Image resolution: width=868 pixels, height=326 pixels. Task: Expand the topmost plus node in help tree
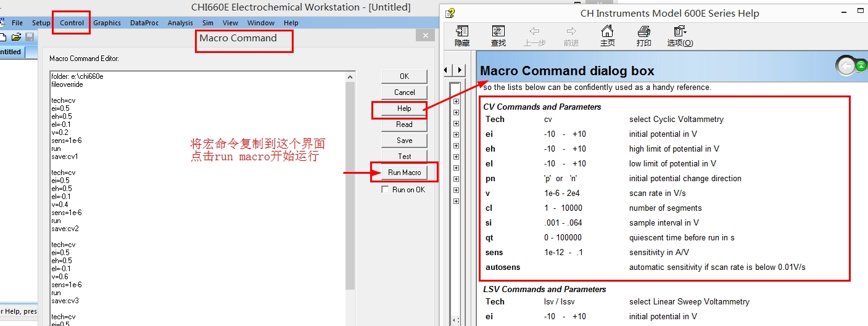coord(456,101)
